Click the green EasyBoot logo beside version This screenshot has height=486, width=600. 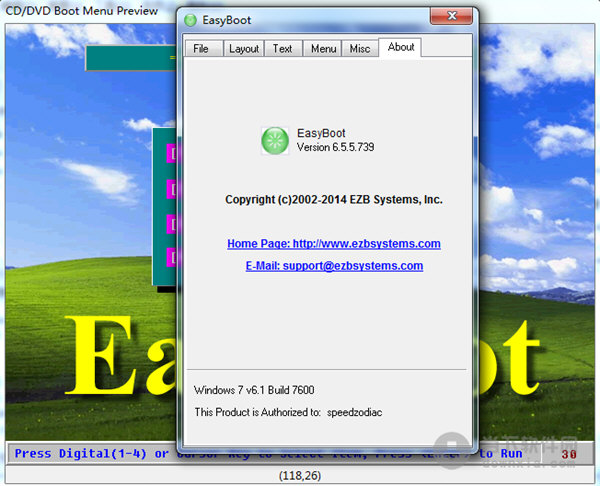tap(274, 140)
